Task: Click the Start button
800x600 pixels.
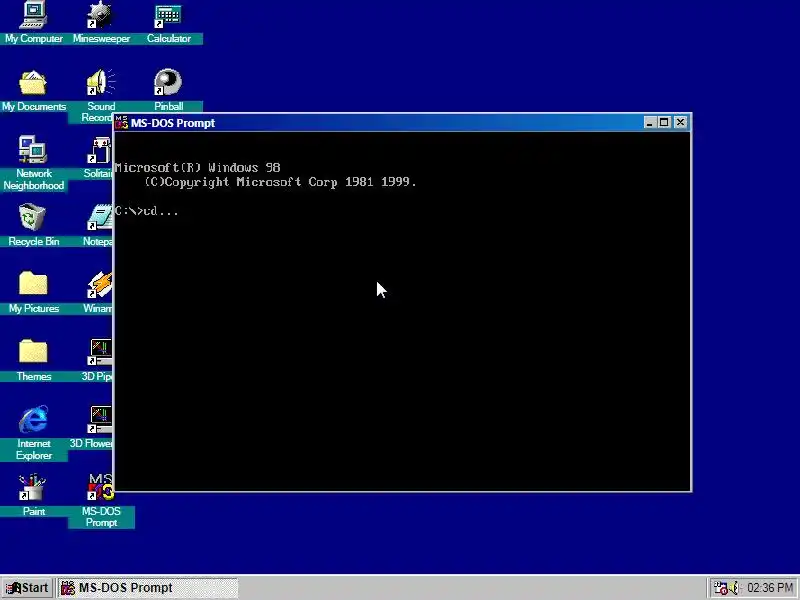Action: [x=27, y=588]
